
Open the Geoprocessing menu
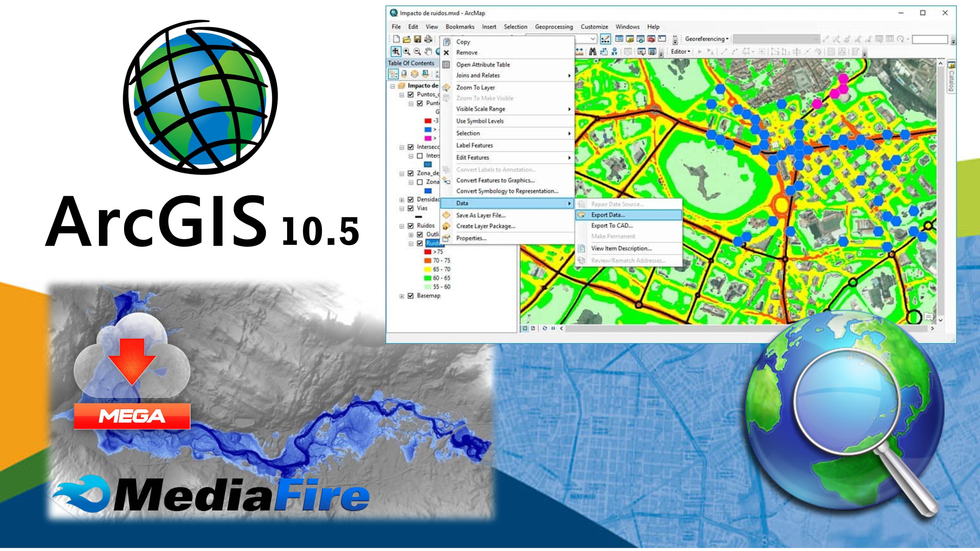tap(553, 27)
